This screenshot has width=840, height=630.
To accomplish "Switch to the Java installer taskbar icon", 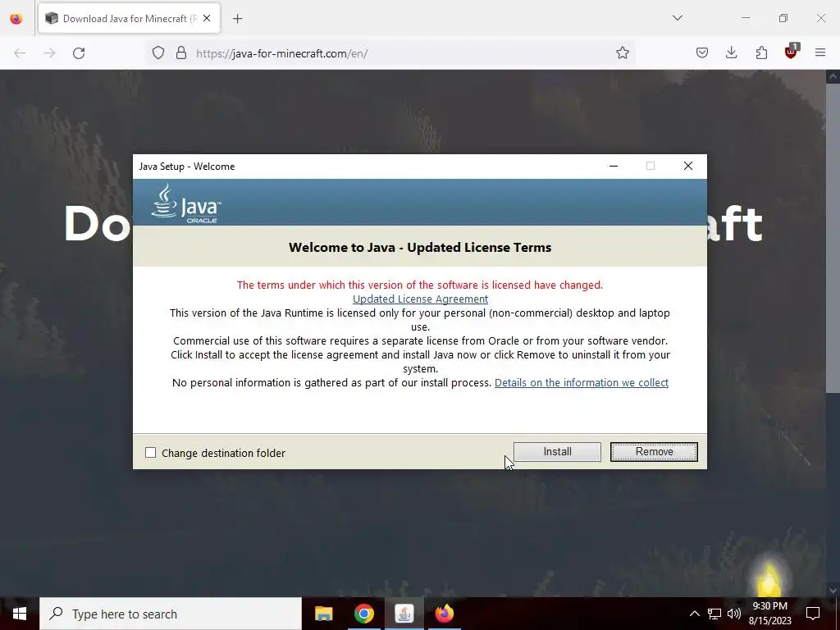I will click(x=404, y=614).
